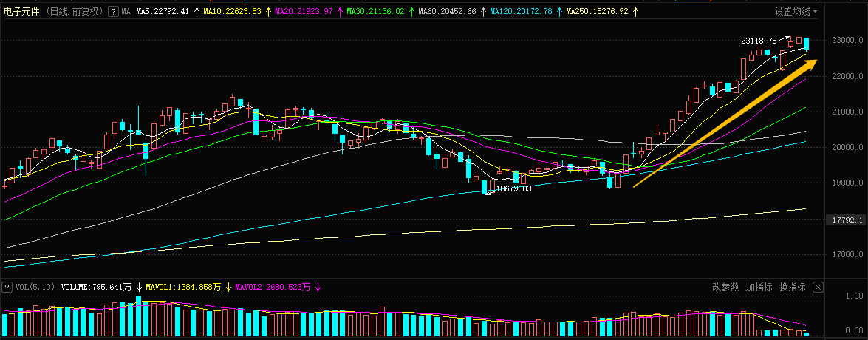Screen dimensions: 868x340
Task: Click the orange trend arrow drawing
Action: [725, 123]
